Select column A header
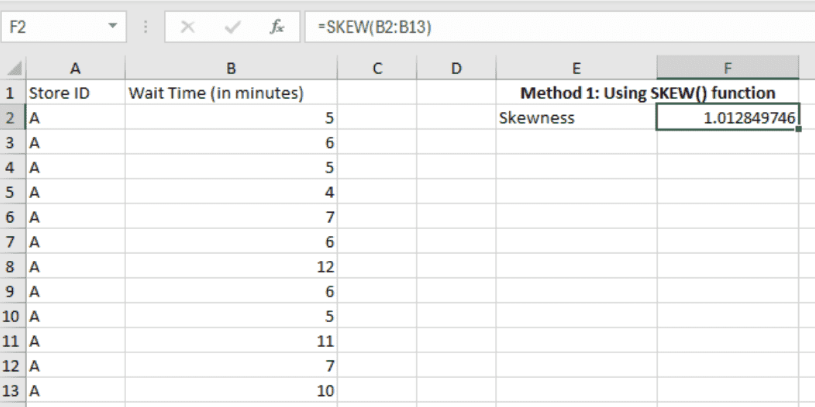Image resolution: width=815 pixels, height=407 pixels. (75, 68)
